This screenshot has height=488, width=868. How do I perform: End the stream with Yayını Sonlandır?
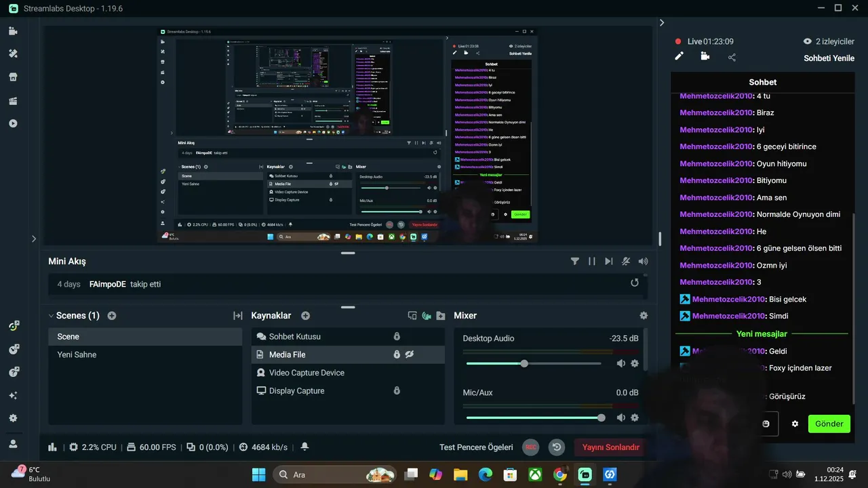point(611,447)
